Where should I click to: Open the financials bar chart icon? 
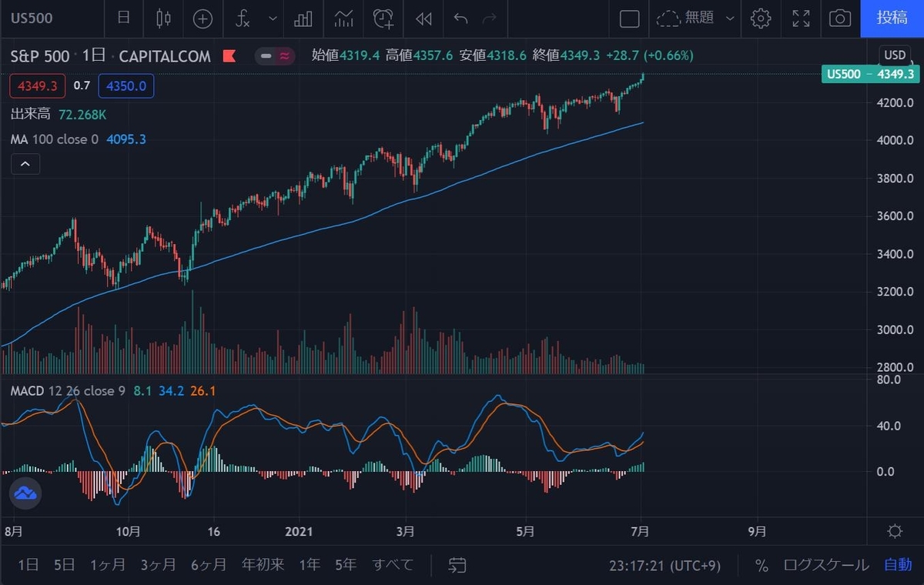[x=303, y=18]
